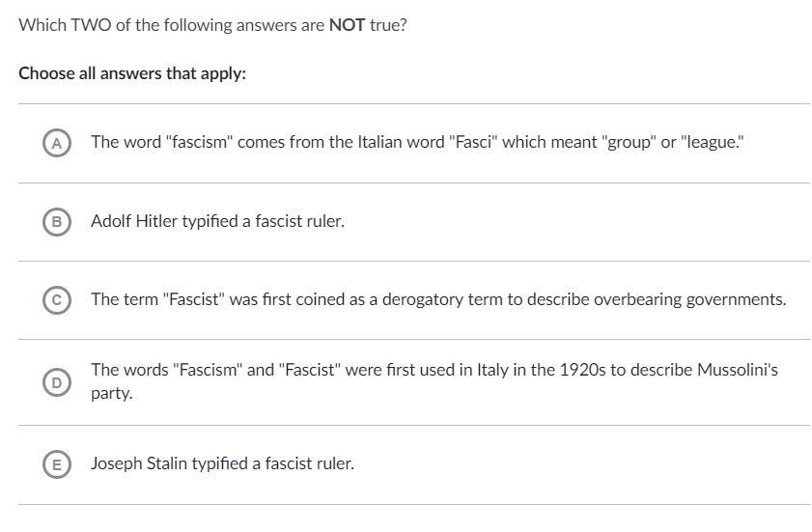Screen dimensions: 812x532
Task: Select the statement about "Fascist" coined as derogatory term
Action: coord(438,299)
